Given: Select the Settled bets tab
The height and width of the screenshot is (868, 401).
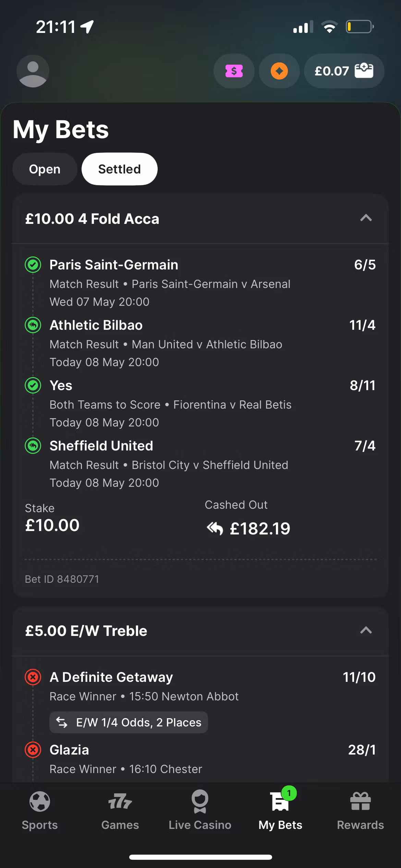Looking at the screenshot, I should tap(119, 169).
